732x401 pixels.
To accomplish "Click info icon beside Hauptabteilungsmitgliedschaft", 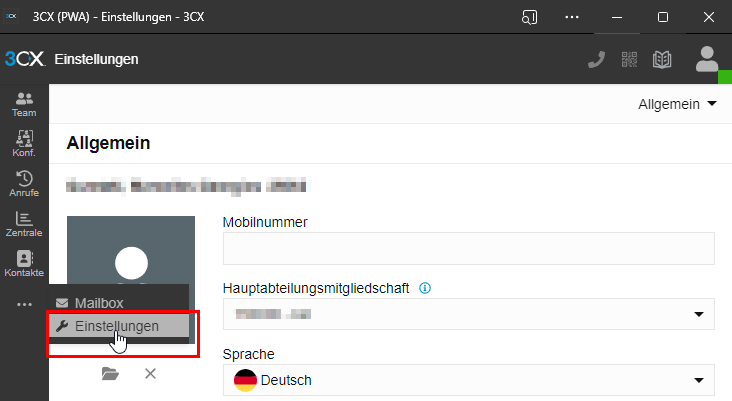I will (425, 288).
